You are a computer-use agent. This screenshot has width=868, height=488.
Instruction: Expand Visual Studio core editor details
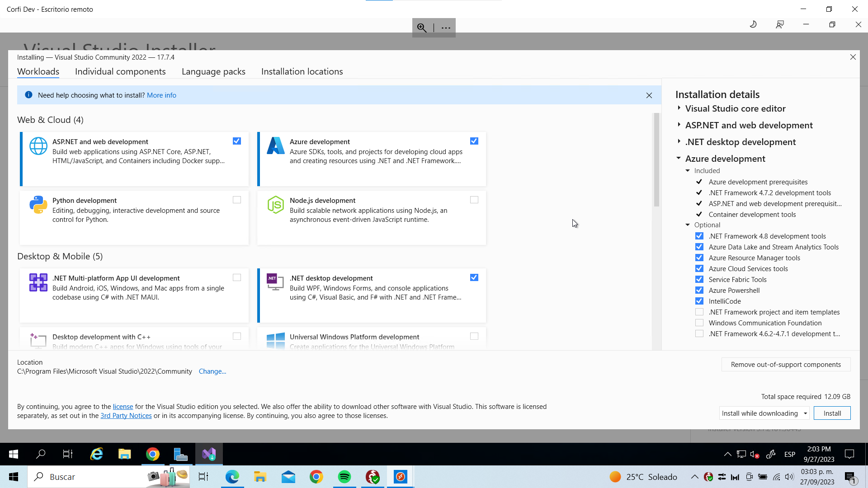click(x=679, y=108)
